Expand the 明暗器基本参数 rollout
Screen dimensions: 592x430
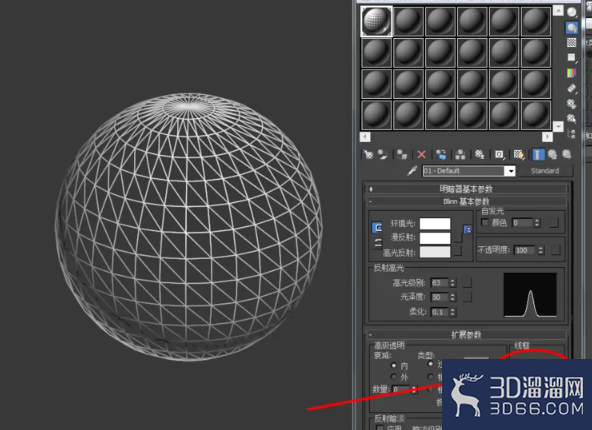coord(467,189)
